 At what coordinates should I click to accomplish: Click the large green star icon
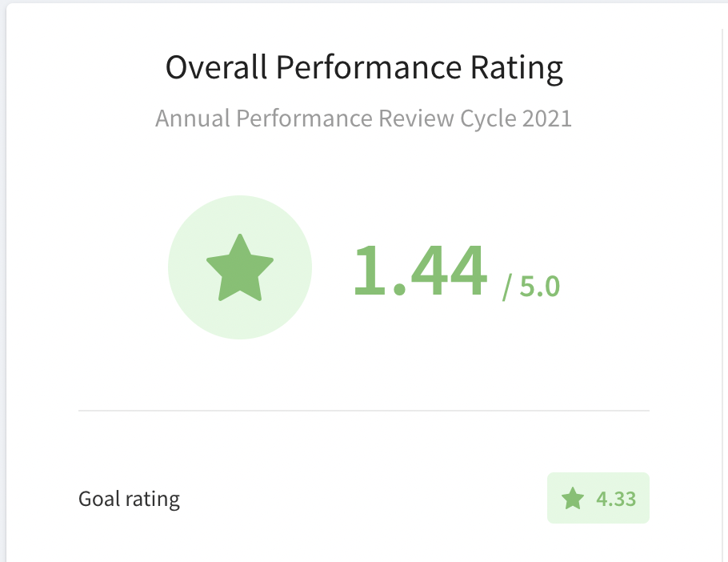(x=240, y=267)
